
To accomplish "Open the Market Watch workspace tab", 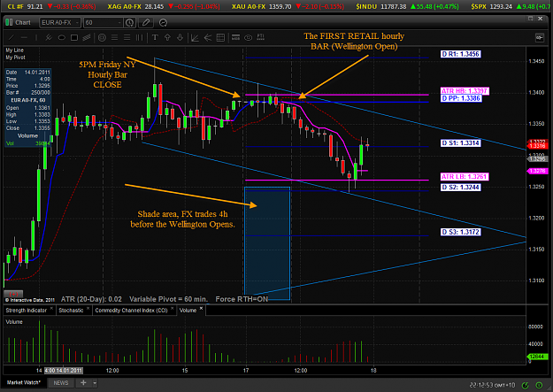I will click(x=23, y=382).
